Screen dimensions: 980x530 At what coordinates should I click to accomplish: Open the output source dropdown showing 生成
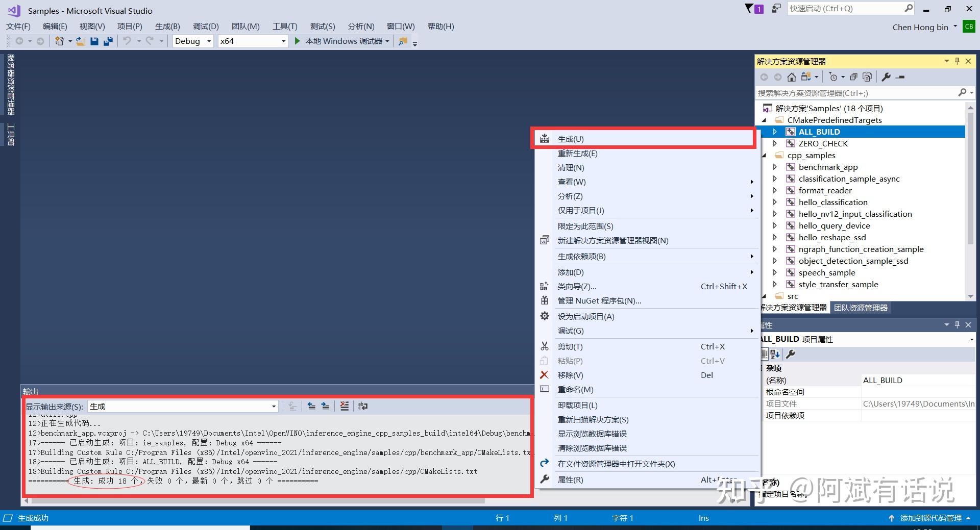[x=183, y=407]
